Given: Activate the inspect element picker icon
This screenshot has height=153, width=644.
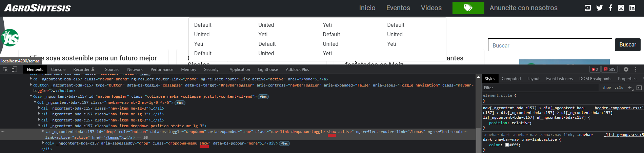Looking at the screenshot, I should [x=5, y=69].
